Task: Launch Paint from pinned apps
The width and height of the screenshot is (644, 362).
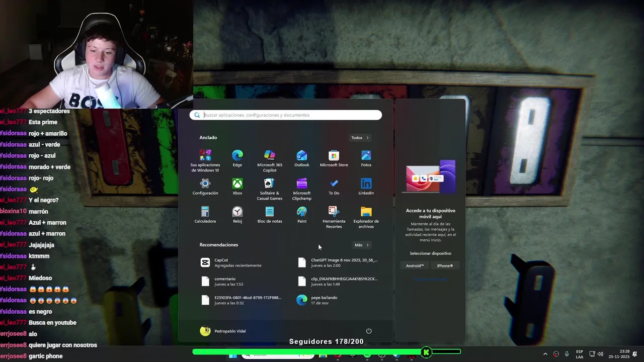Action: pos(302,215)
